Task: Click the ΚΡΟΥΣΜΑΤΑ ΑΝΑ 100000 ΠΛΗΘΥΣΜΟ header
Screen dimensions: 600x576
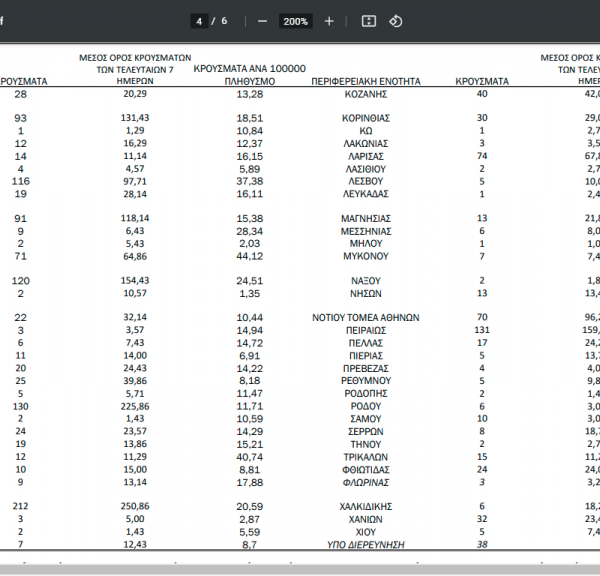Action: point(249,75)
